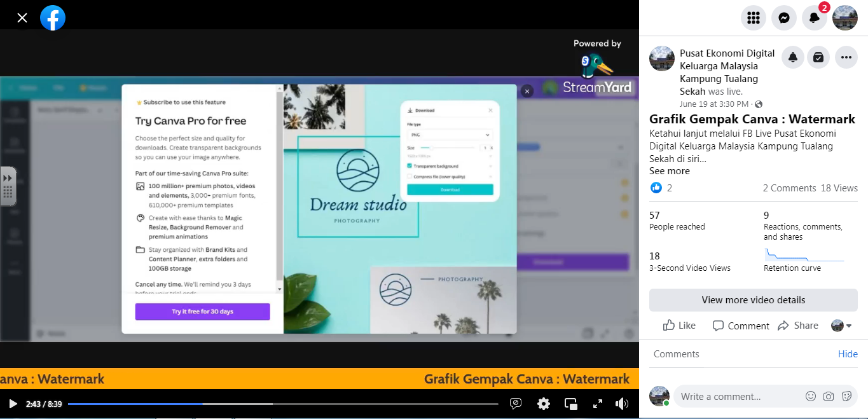Viewport: 868px width, 419px height.
Task: Click the 57 People reached stat
Action: (x=677, y=221)
